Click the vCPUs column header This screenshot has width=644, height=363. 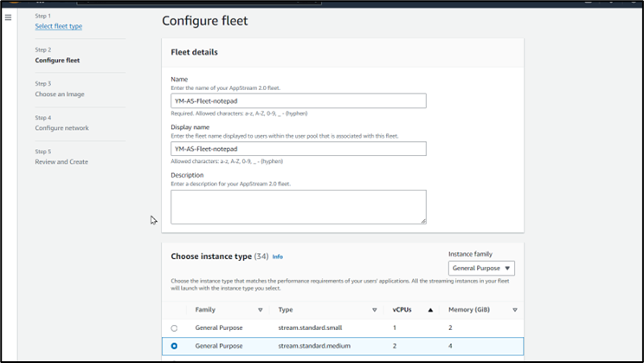(402, 310)
